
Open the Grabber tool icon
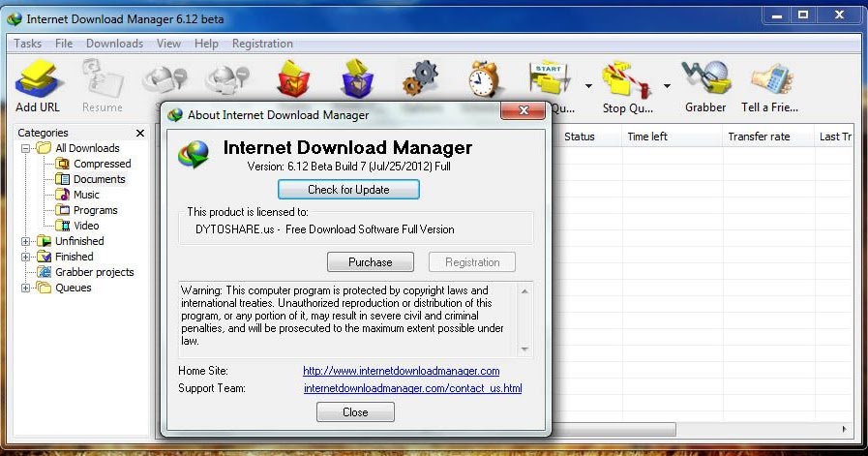(x=705, y=78)
